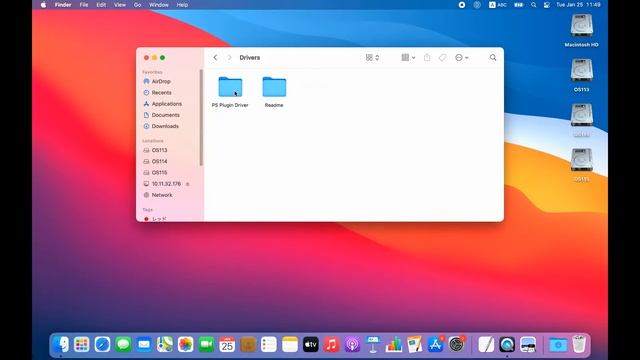640x360 pixels.
Task: Open the Help menu
Action: [182, 5]
